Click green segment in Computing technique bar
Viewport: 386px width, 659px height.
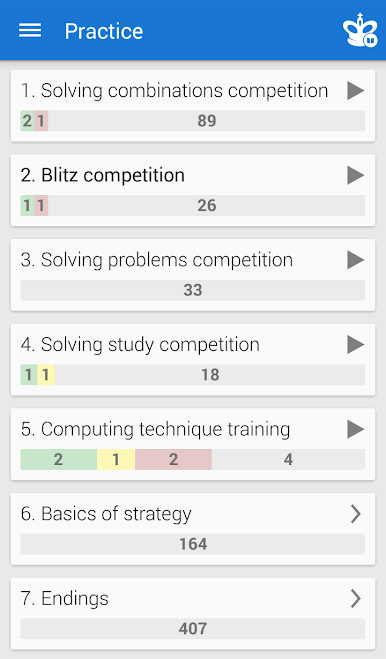click(x=58, y=459)
